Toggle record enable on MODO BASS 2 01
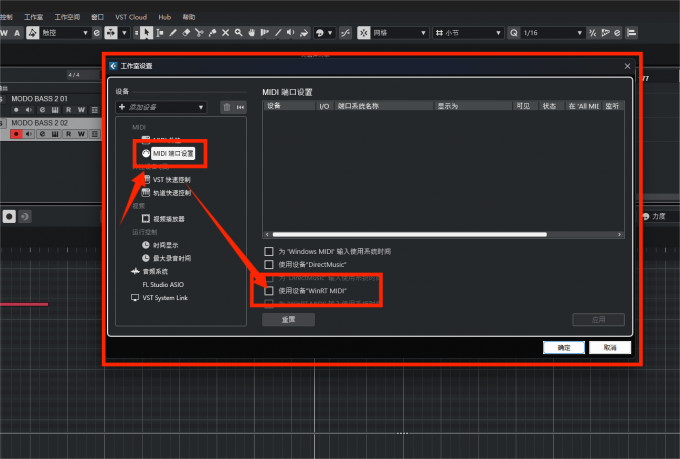Image resolution: width=680 pixels, height=459 pixels. (x=16, y=110)
